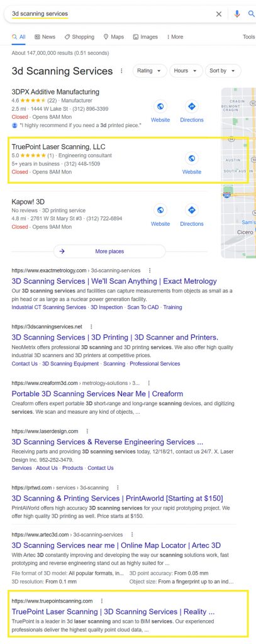Viewport: 256px width, 644px height.
Task: Focus the search field containing 3d scanning services
Action: tap(111, 14)
